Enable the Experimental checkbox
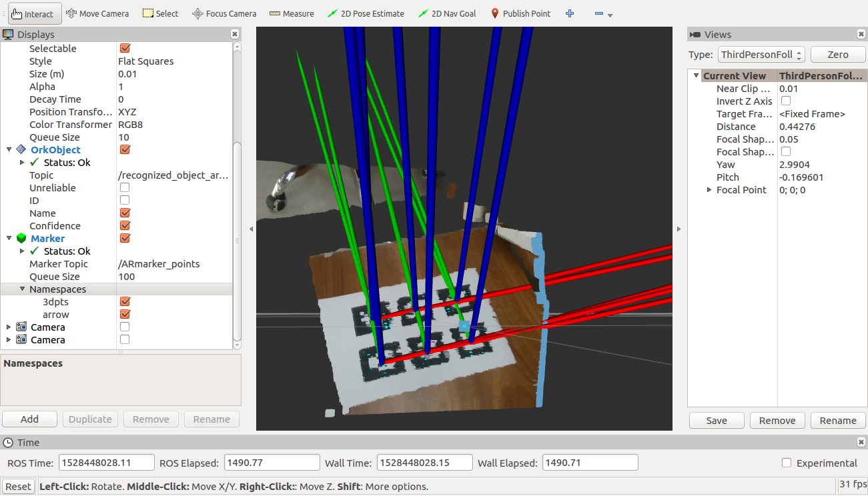The image size is (868, 496). click(787, 463)
